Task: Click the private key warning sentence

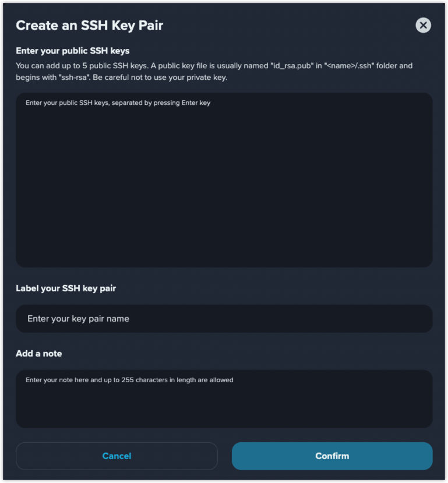Action: coord(160,77)
